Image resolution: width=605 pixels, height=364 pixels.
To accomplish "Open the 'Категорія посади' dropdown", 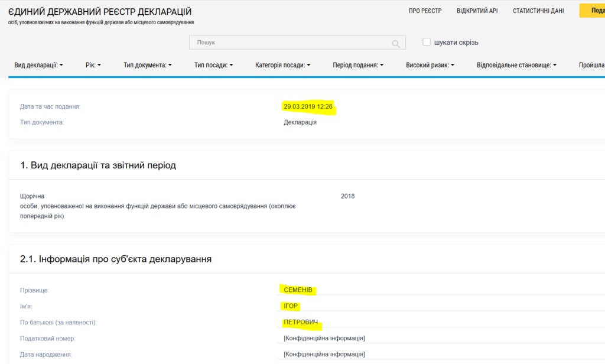I will pyautogui.click(x=282, y=65).
